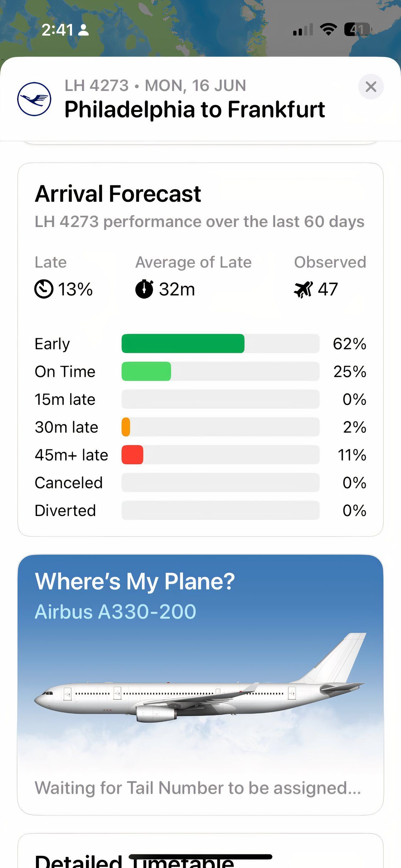This screenshot has height=868, width=401.
Task: Tap the Arrival Forecast heading
Action: pos(118,194)
